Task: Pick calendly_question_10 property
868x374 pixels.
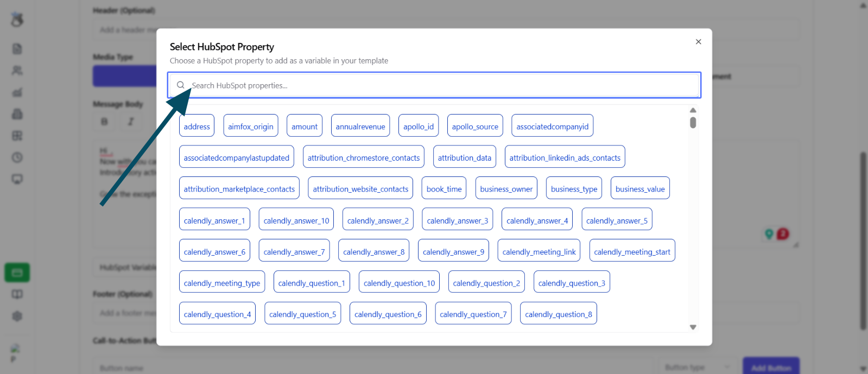Action: 400,282
